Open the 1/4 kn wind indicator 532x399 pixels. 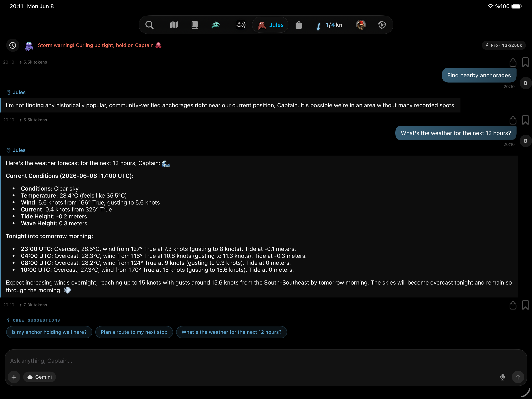pos(329,25)
